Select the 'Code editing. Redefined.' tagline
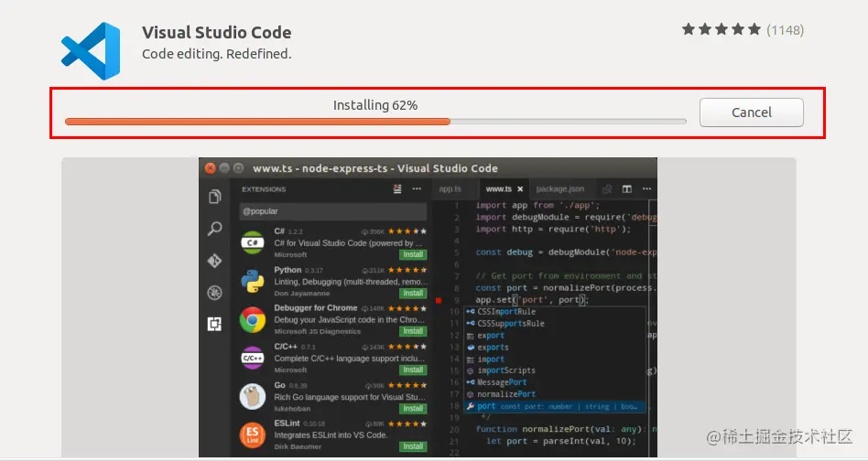 pos(216,54)
